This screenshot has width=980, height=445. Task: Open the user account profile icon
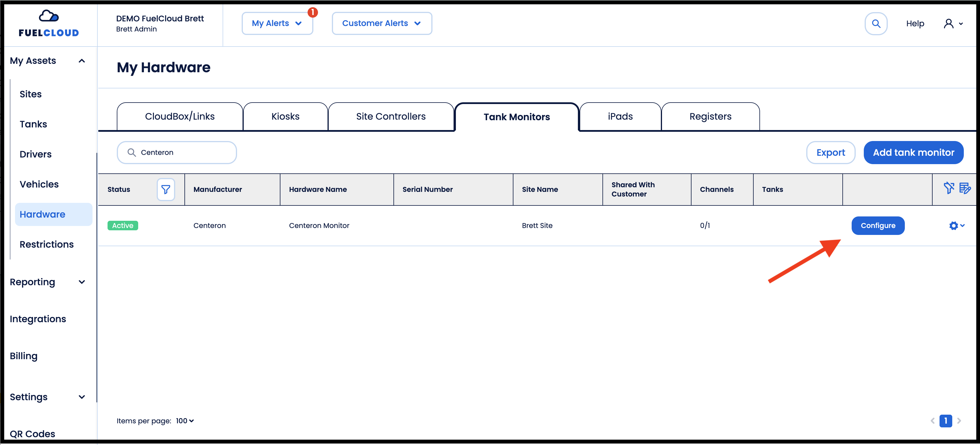[x=949, y=24]
